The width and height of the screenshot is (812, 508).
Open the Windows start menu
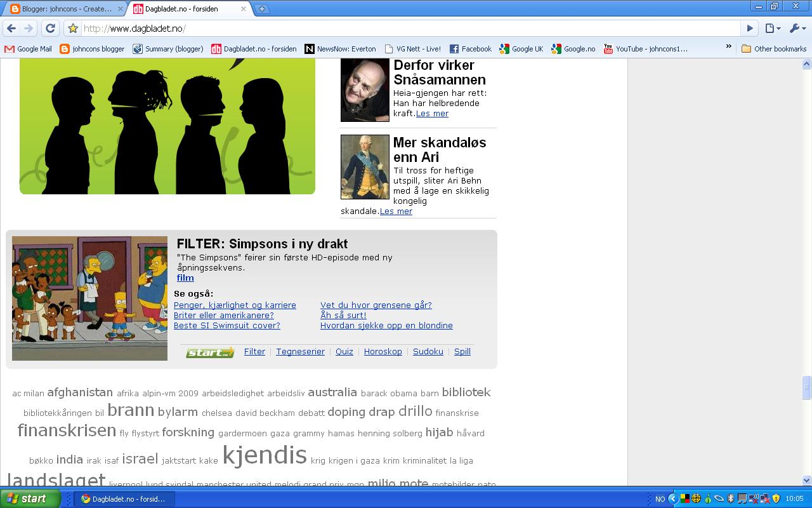pyautogui.click(x=30, y=498)
